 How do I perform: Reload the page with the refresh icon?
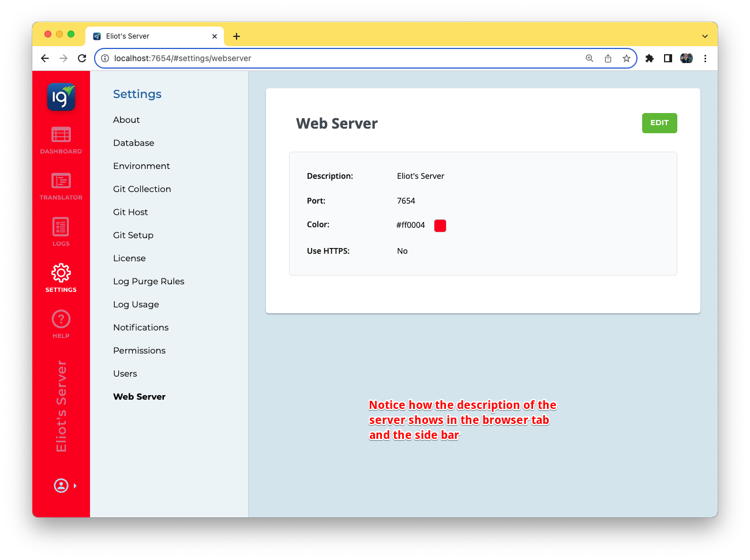pos(82,58)
